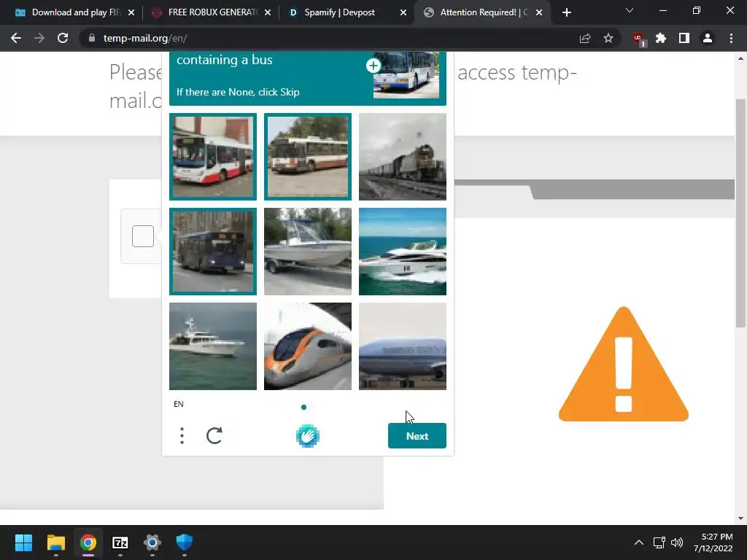Viewport: 747px width, 560px height.
Task: Expand the tab search chevron
Action: click(630, 10)
